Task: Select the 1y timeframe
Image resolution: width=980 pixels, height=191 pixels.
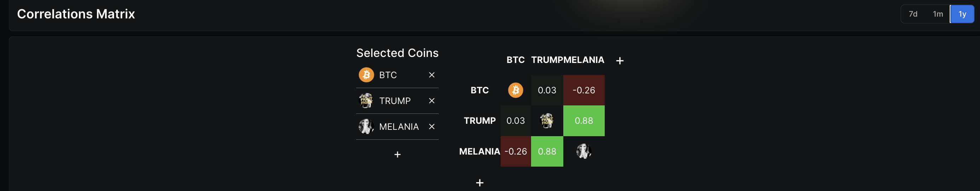Action: 962,14
